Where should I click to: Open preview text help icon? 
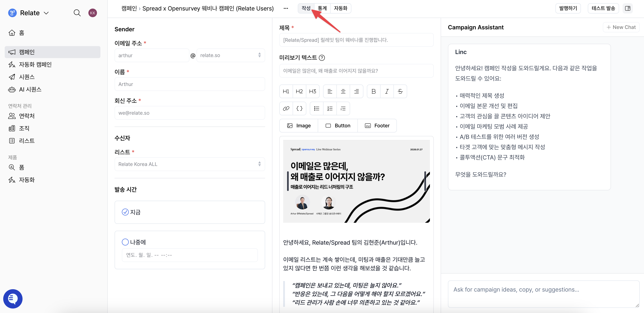coord(322,58)
